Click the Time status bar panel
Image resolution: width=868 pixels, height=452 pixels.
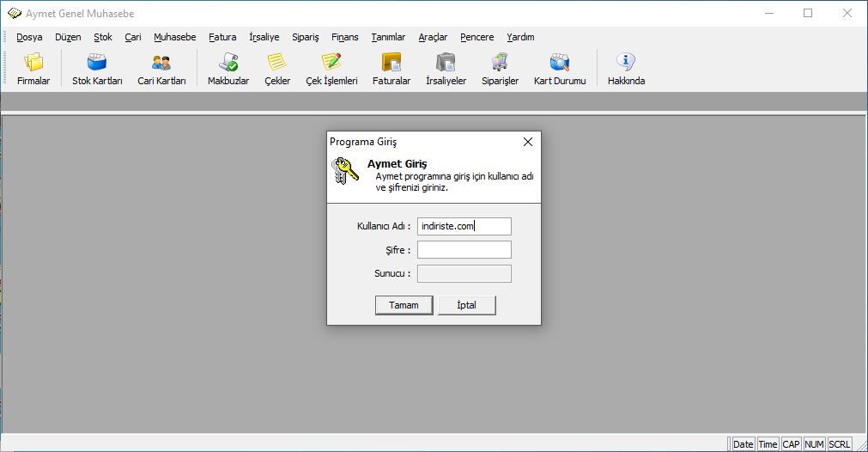pyautogui.click(x=768, y=444)
